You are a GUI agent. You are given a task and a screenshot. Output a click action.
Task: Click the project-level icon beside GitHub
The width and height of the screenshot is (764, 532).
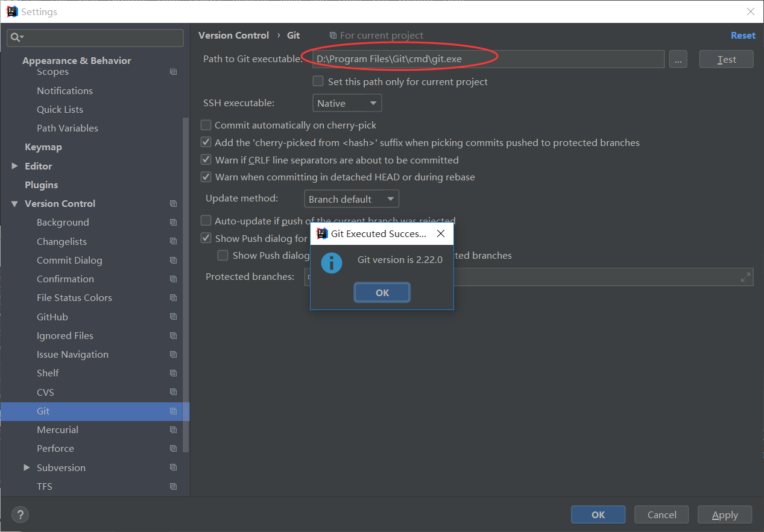[173, 317]
